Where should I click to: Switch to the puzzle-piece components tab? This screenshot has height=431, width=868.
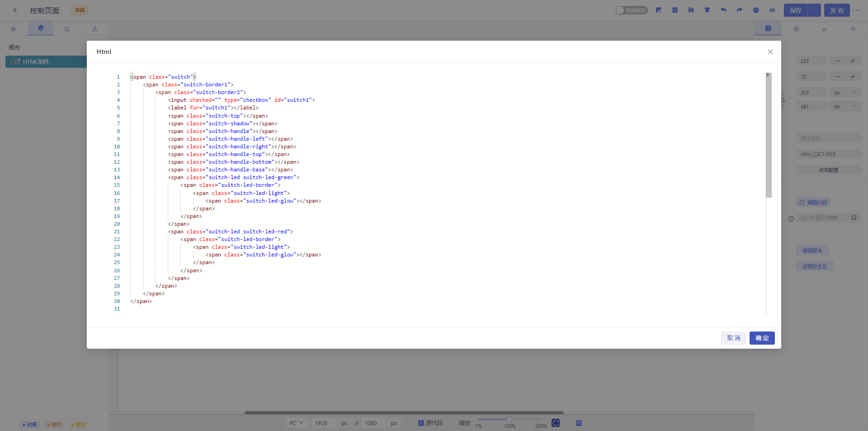pyautogui.click(x=14, y=28)
